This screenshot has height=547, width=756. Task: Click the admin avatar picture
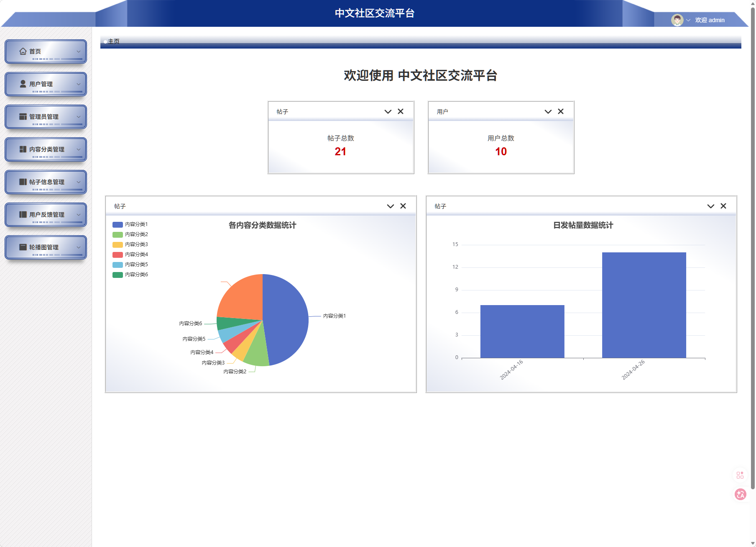677,20
